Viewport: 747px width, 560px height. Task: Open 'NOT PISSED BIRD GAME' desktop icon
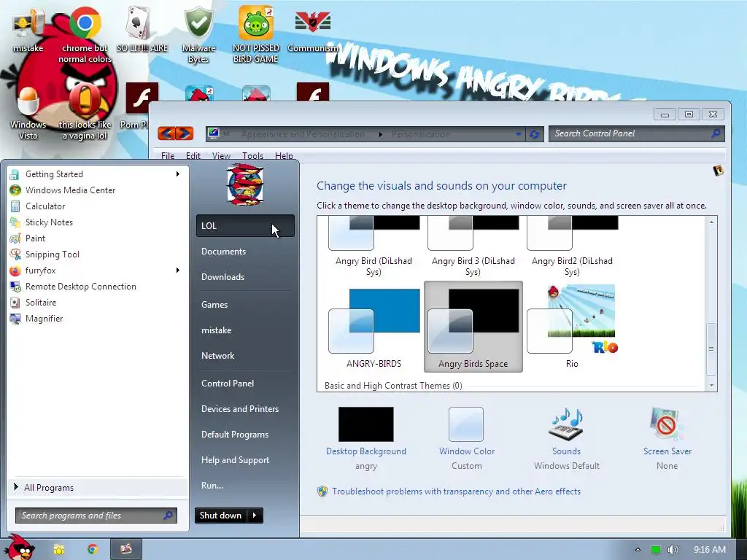[256, 34]
